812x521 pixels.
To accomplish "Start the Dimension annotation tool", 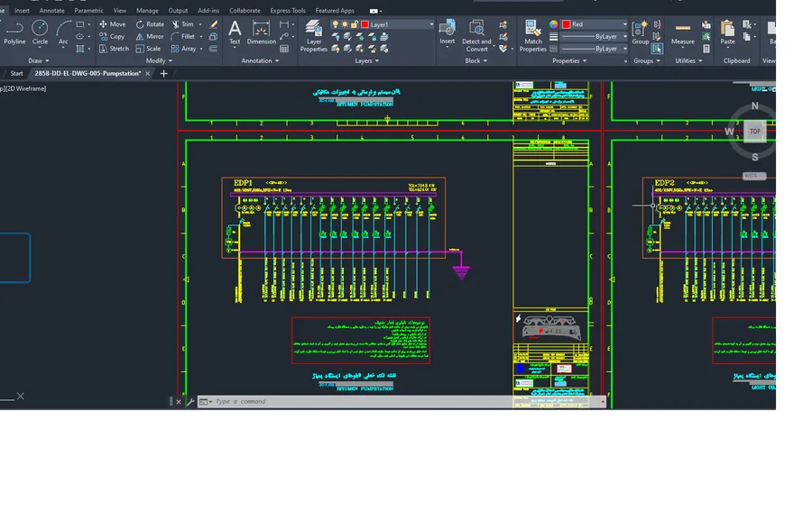I will coord(261,32).
